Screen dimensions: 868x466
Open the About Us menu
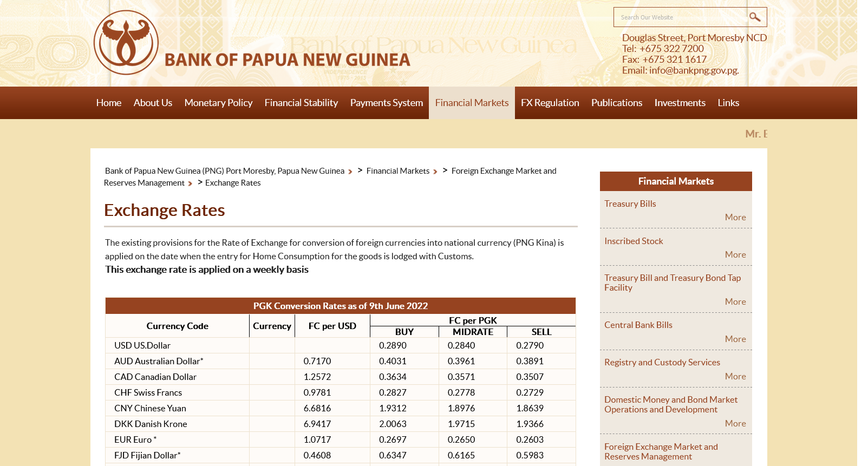153,103
